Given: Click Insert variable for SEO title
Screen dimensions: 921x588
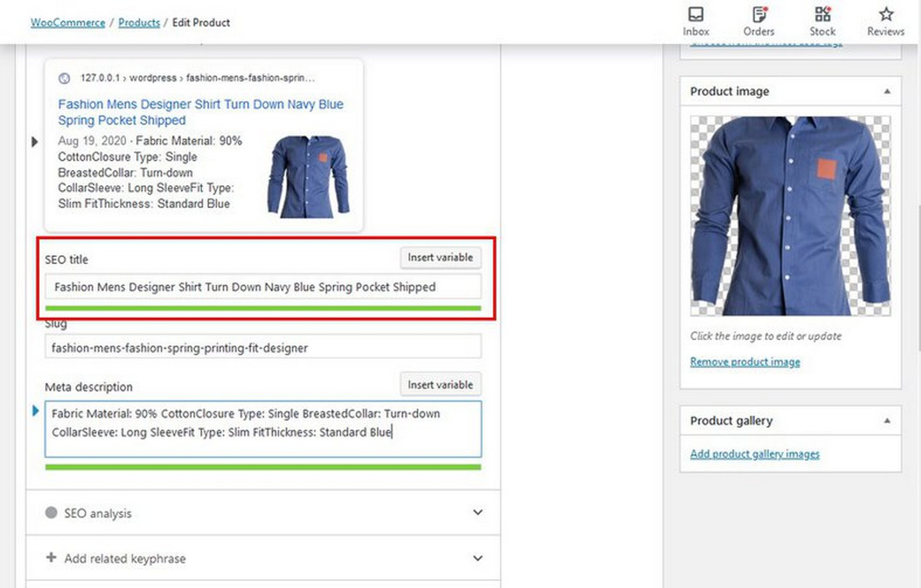Looking at the screenshot, I should [x=440, y=257].
